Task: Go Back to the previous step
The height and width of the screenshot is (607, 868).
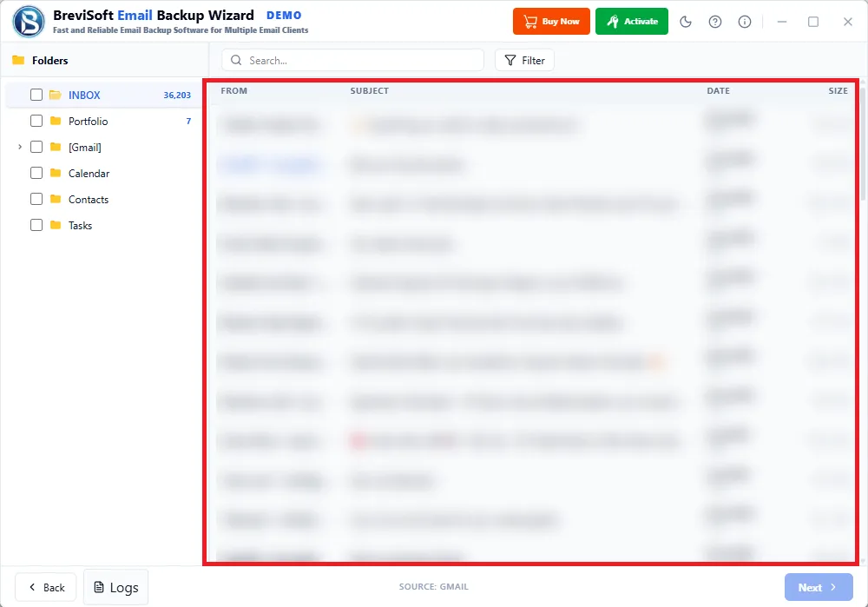Action: (x=46, y=587)
